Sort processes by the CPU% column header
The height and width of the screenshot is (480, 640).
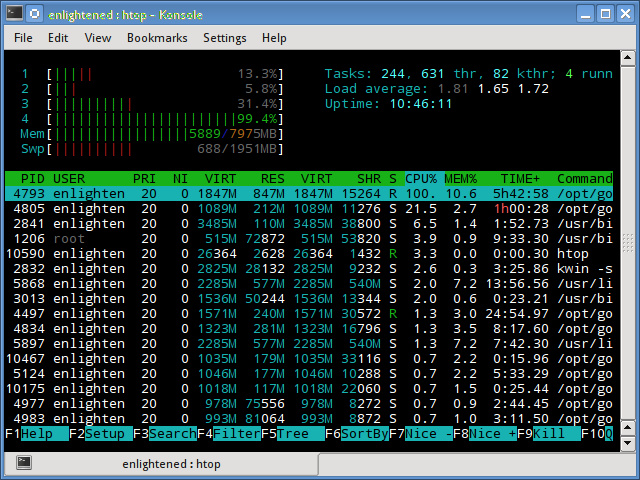(x=421, y=178)
